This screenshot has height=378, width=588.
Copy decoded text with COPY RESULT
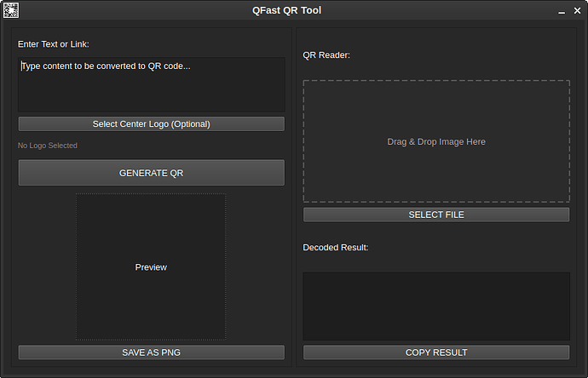pyautogui.click(x=436, y=352)
